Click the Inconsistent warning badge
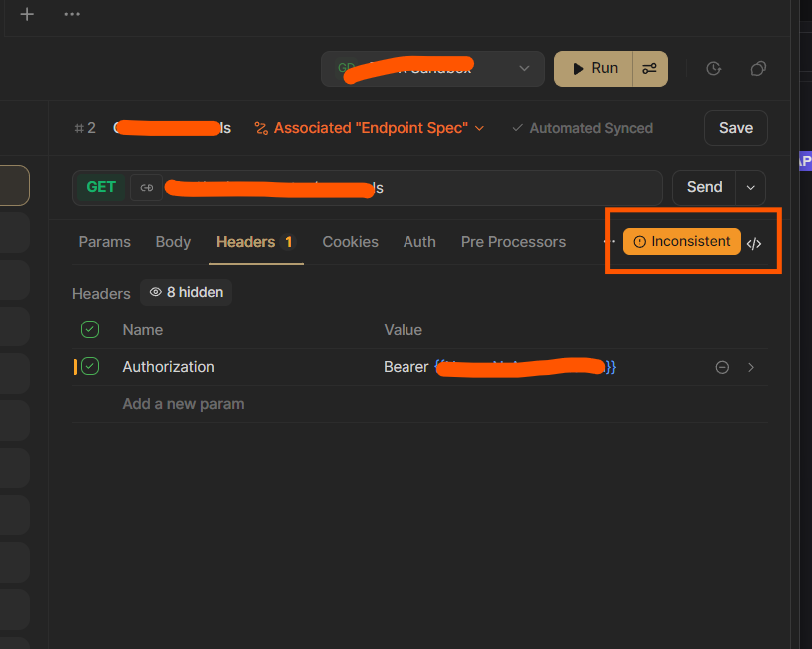 click(682, 242)
